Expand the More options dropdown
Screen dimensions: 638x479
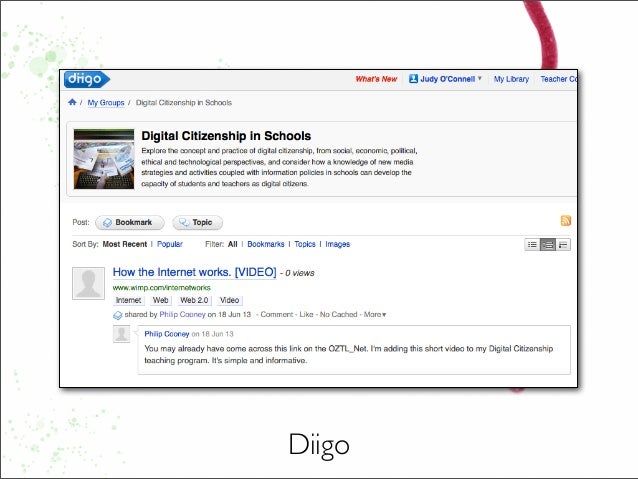tap(375, 315)
